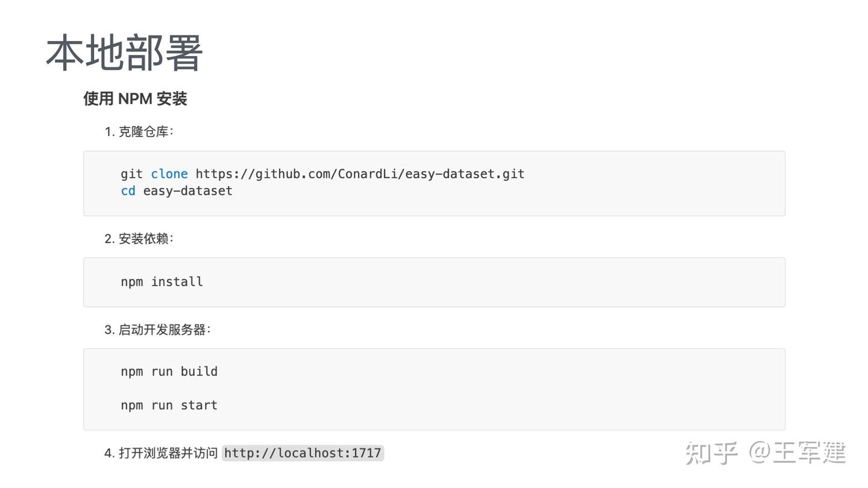Click the GitHub easy-dataset repository URL
The image size is (868, 488).
(360, 174)
